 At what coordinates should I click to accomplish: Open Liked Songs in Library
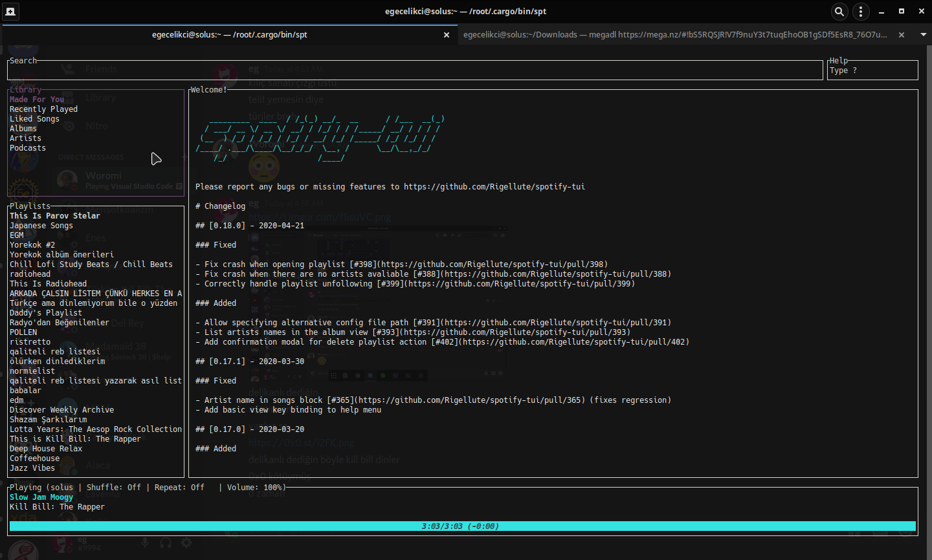(34, 119)
